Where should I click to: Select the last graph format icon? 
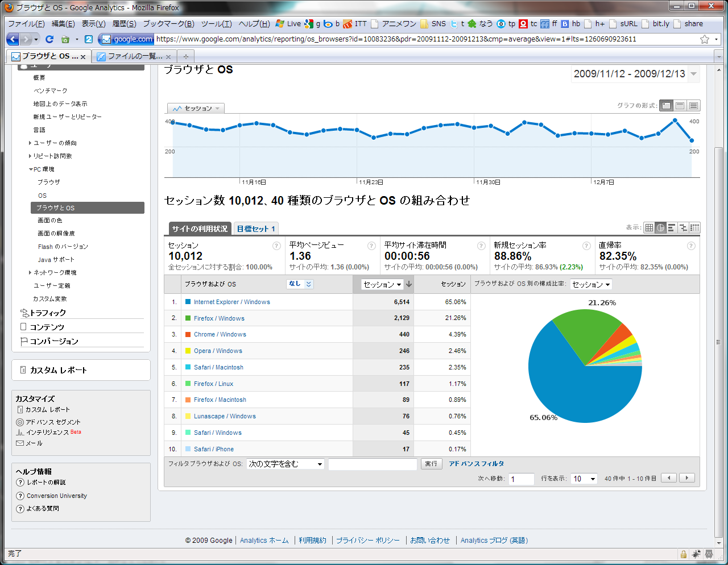coord(693,106)
